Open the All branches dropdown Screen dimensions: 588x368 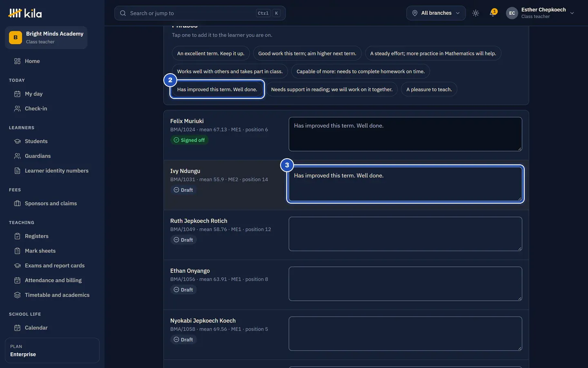[x=436, y=13]
